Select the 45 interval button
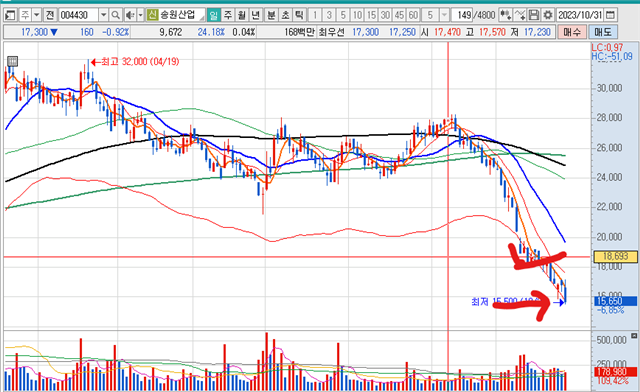Screen dimensions: 640x392 (399, 16)
